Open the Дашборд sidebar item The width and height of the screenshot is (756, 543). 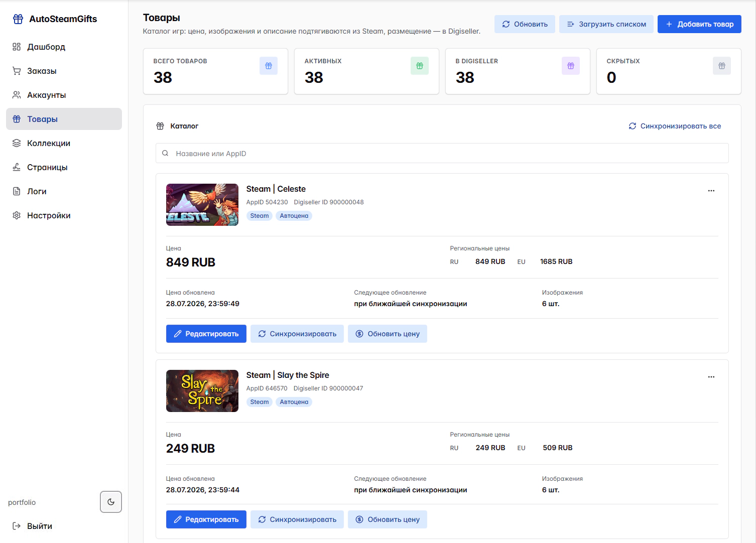64,47
